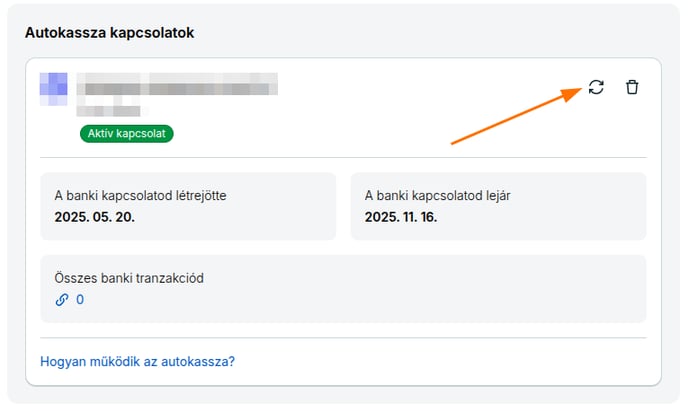Viewport: 688px width, 411px height.
Task: Select the blurred account number line below the name
Action: 109,111
